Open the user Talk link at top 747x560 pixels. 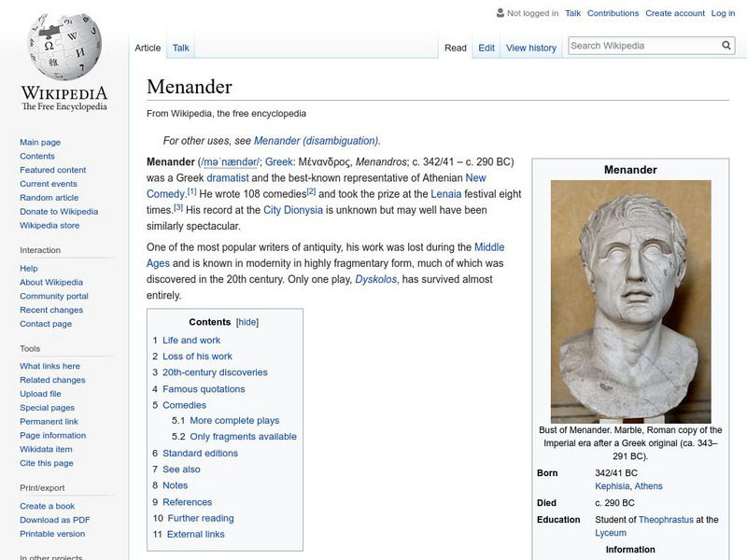(x=572, y=13)
